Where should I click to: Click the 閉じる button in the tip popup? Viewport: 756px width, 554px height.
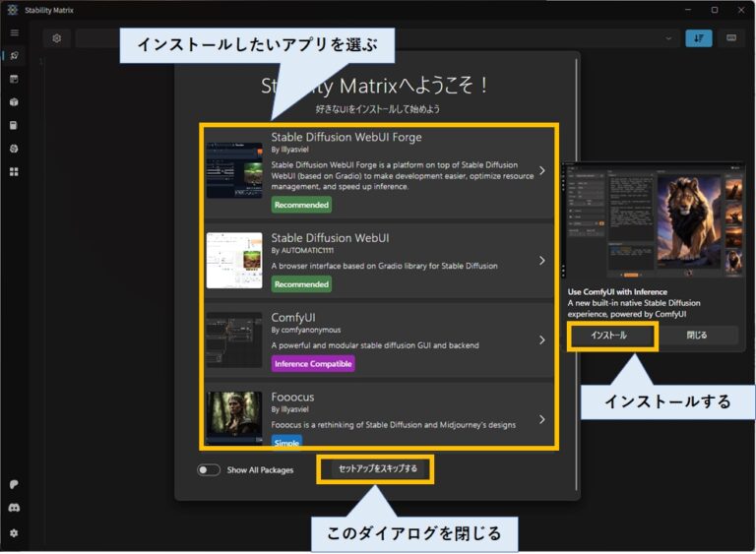point(695,336)
